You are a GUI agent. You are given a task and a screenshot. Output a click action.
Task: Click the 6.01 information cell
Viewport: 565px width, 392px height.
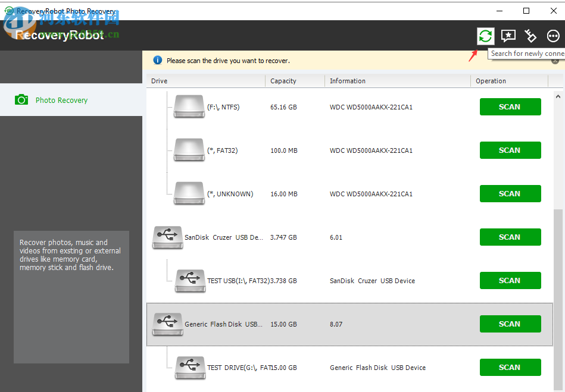336,237
